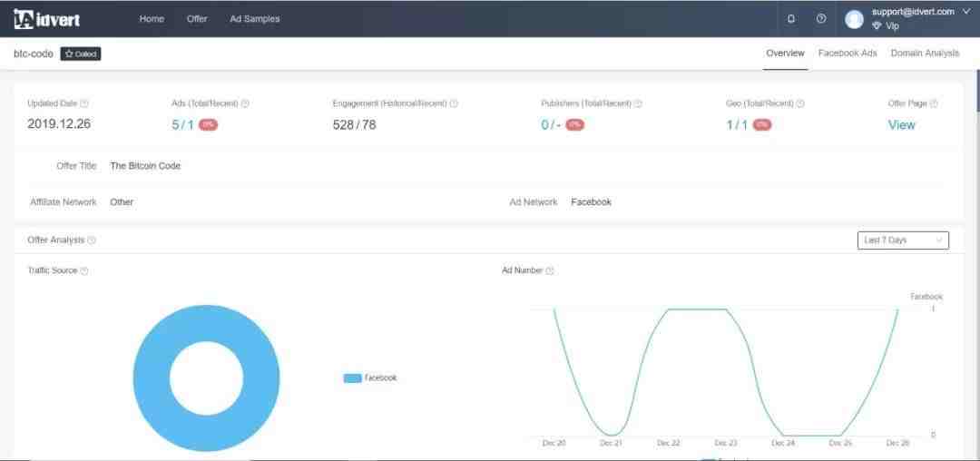
Task: Click The Bitcoin Code offer title
Action: pos(145,166)
